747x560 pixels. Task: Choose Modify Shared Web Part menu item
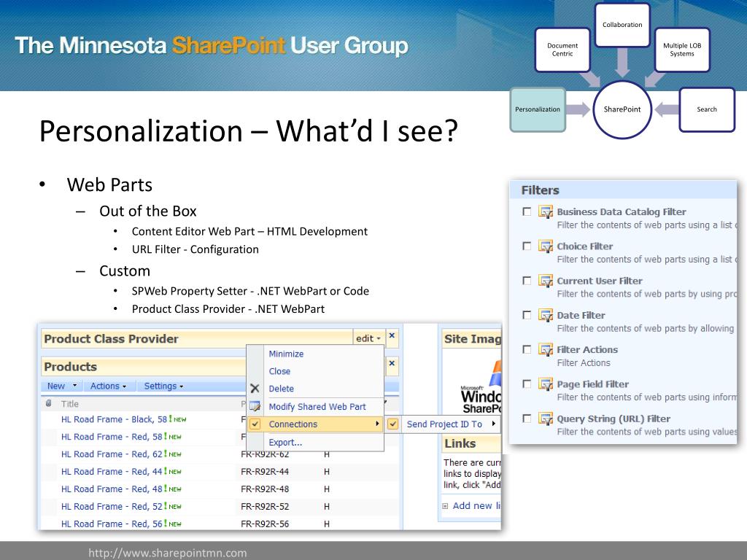(317, 407)
